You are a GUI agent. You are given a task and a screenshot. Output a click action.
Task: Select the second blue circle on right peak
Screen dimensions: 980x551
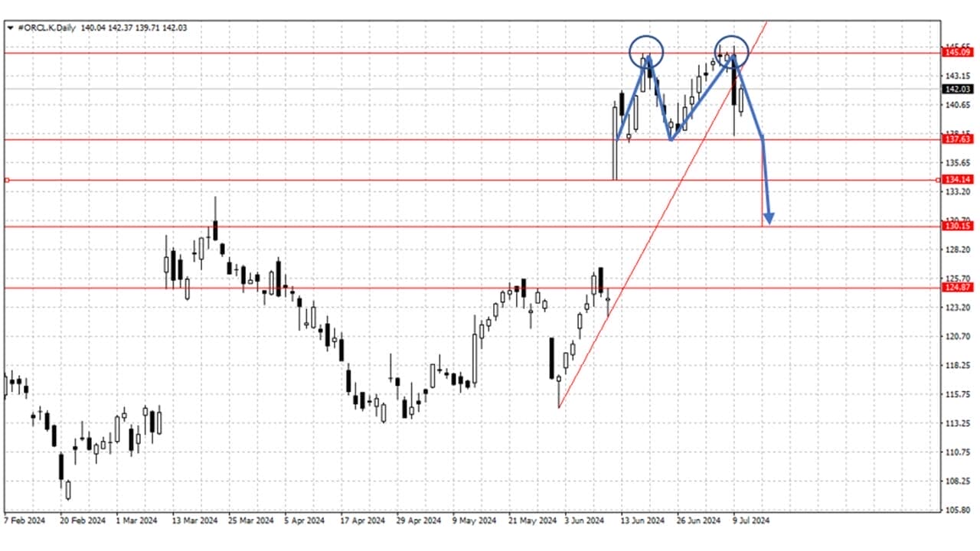pos(732,51)
